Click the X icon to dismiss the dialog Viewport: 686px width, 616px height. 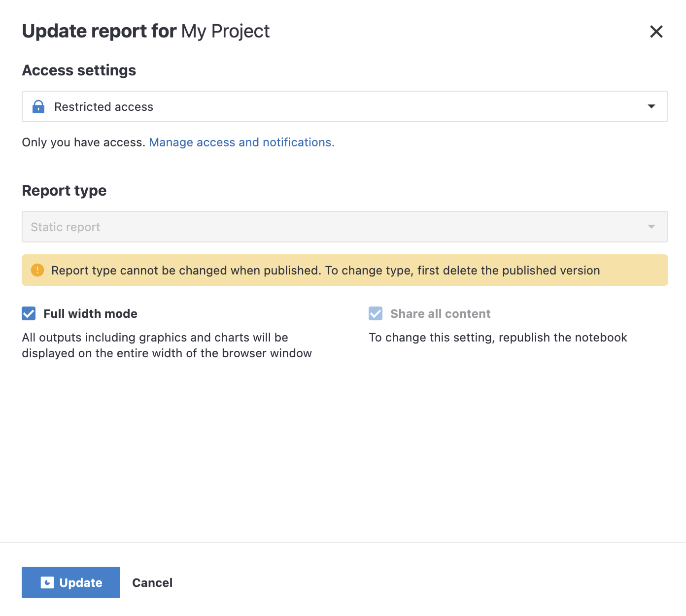pos(656,31)
